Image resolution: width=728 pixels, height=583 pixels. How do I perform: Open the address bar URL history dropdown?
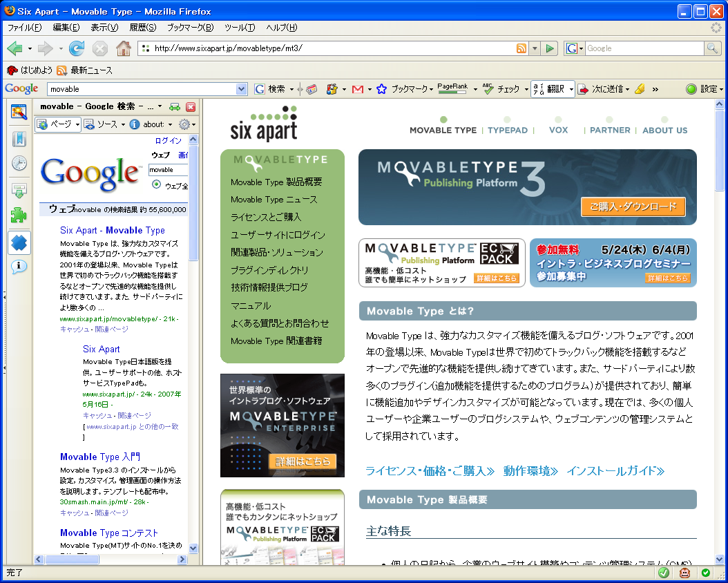535,48
